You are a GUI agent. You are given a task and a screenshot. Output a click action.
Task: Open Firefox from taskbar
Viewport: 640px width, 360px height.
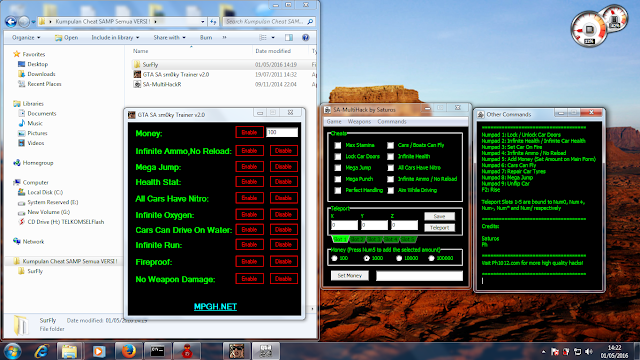point(129,351)
